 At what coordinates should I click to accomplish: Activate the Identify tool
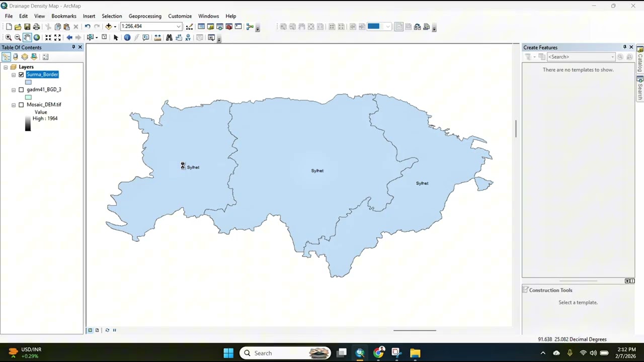pyautogui.click(x=127, y=37)
